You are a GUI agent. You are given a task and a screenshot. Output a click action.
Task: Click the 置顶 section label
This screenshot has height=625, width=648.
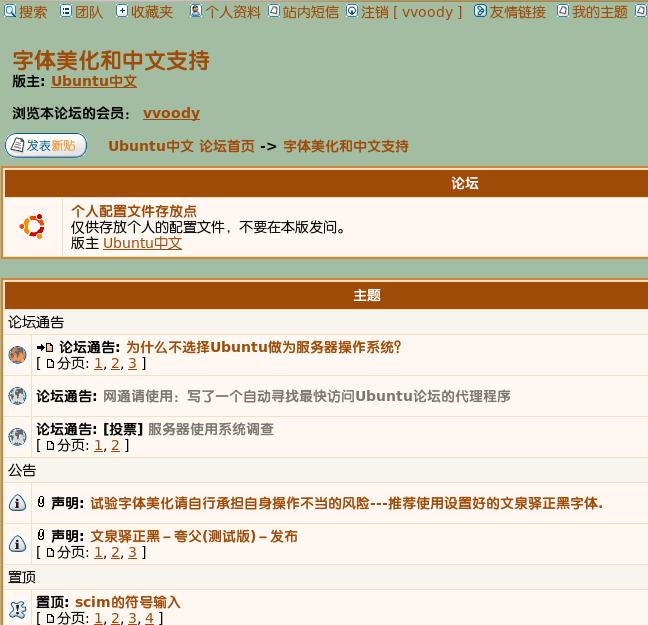(x=22, y=577)
